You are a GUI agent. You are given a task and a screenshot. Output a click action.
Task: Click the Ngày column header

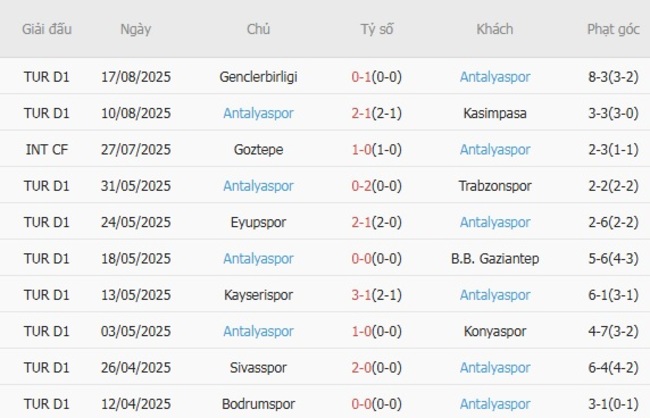click(x=136, y=29)
